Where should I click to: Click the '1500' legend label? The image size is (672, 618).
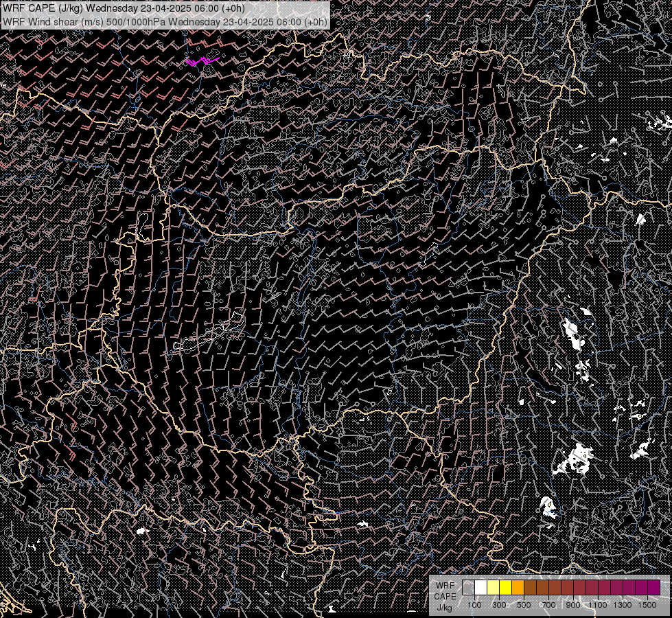[x=647, y=605]
